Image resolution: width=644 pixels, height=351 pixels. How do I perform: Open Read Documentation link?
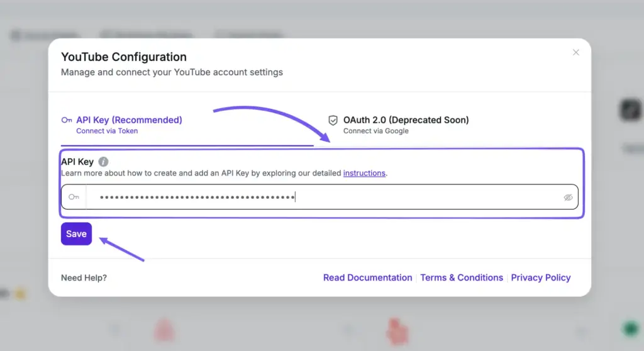367,277
